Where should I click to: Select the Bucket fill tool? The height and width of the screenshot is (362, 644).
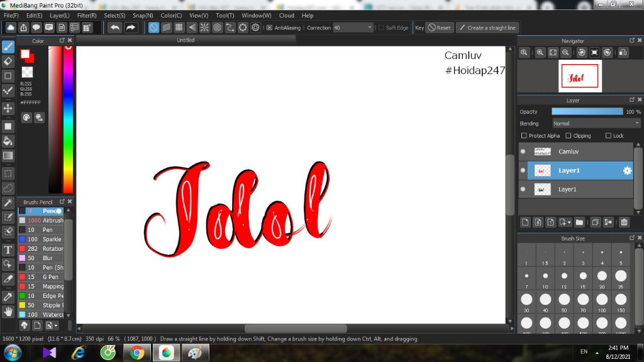coord(8,141)
